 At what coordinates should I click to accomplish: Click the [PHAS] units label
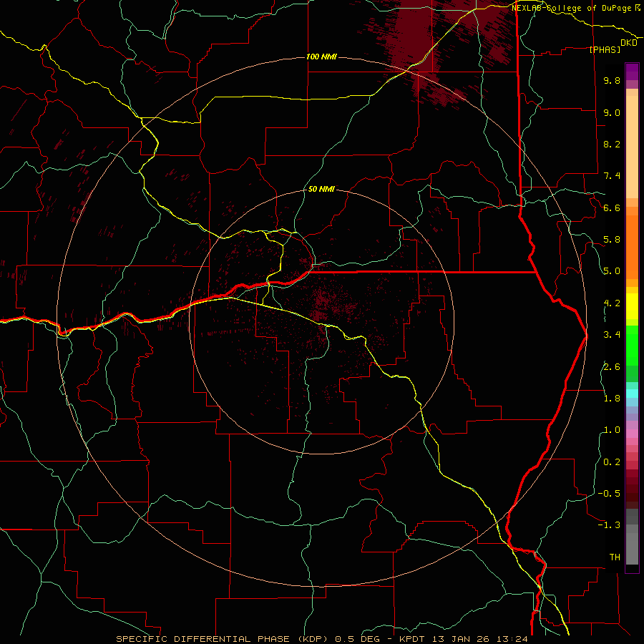(605, 49)
